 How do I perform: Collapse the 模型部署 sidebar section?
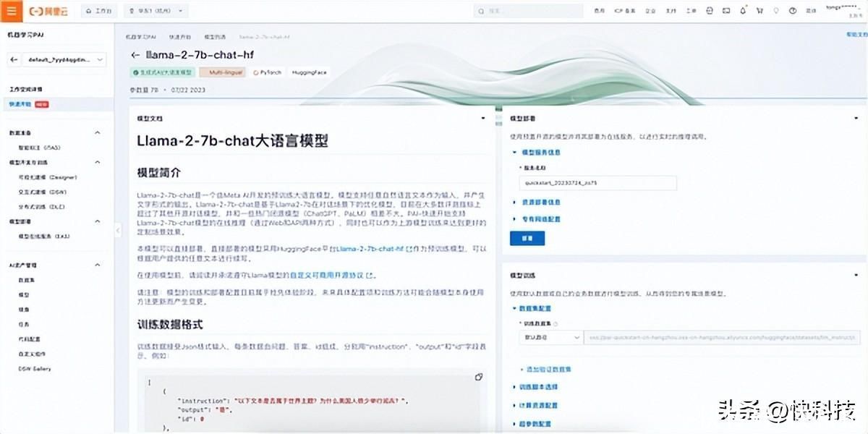pyautogui.click(x=98, y=221)
